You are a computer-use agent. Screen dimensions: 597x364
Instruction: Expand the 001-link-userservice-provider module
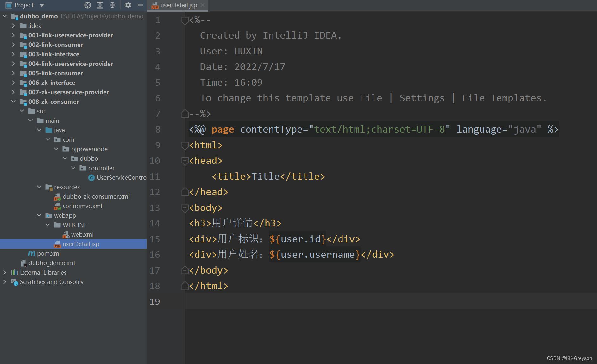coord(13,35)
